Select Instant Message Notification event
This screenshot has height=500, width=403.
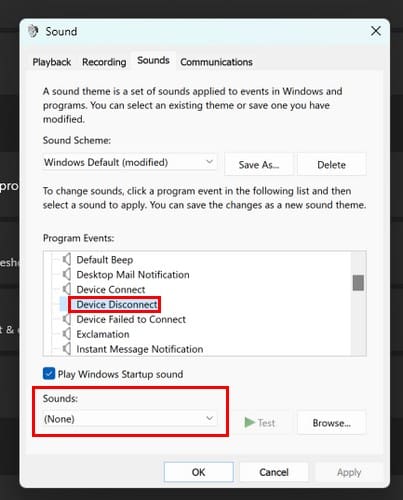point(140,349)
